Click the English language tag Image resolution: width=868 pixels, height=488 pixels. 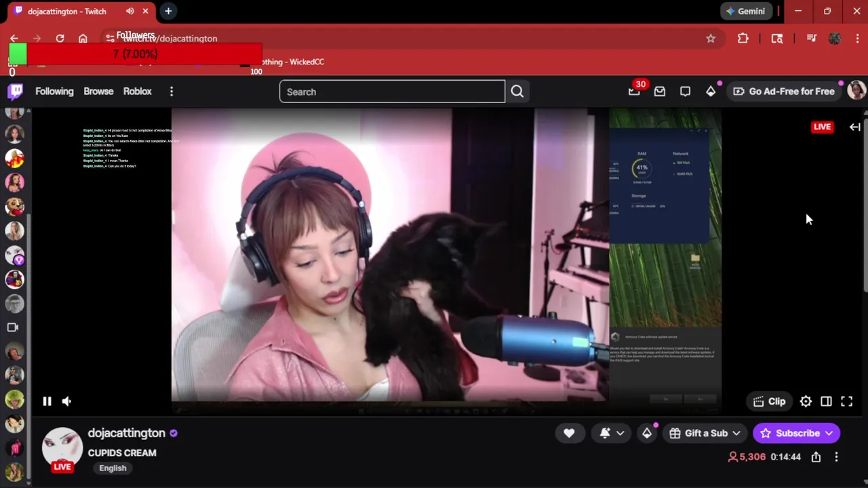pos(113,468)
